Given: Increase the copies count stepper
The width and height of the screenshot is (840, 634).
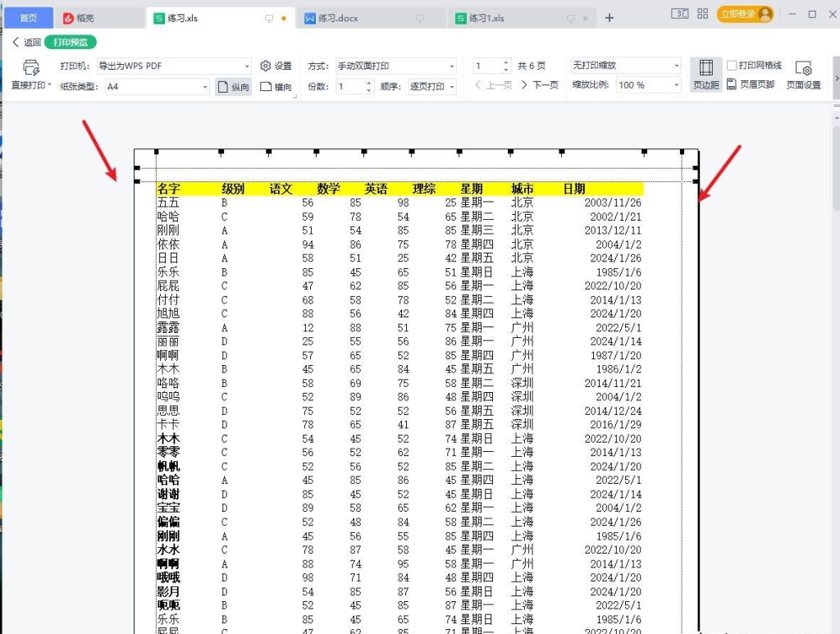Looking at the screenshot, I should 368,83.
